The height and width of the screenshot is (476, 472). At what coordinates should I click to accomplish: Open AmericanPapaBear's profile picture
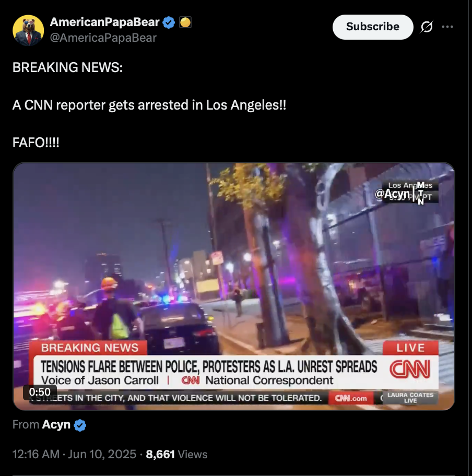click(x=28, y=30)
